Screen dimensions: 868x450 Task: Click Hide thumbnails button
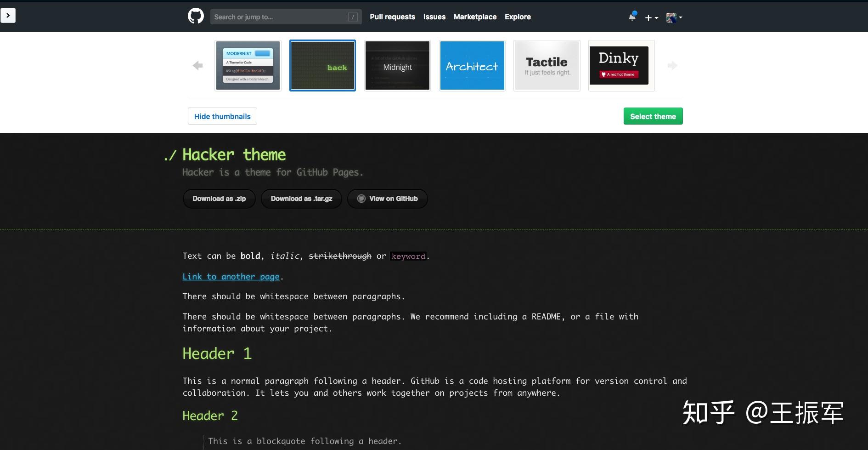pos(222,116)
